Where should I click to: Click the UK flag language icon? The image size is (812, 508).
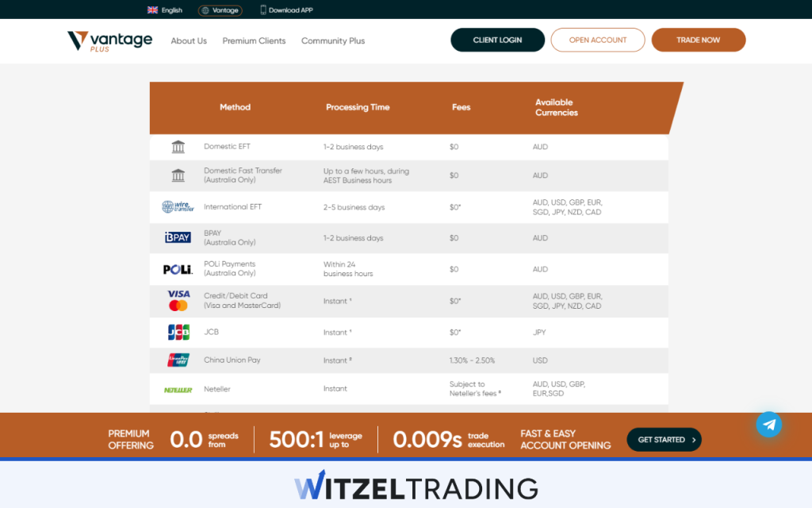click(x=152, y=10)
